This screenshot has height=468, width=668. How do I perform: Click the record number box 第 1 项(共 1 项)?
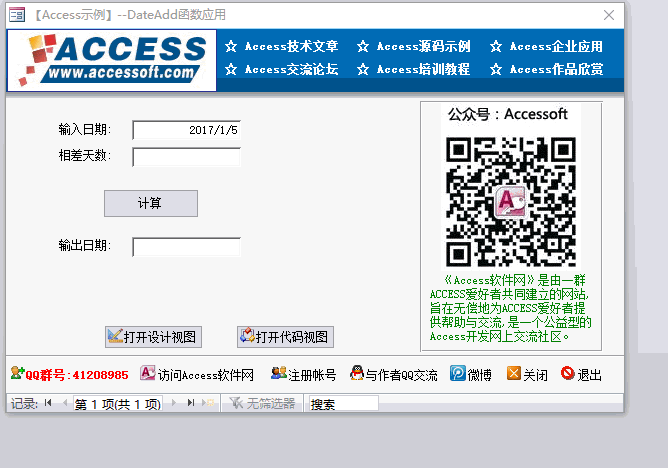pos(118,403)
